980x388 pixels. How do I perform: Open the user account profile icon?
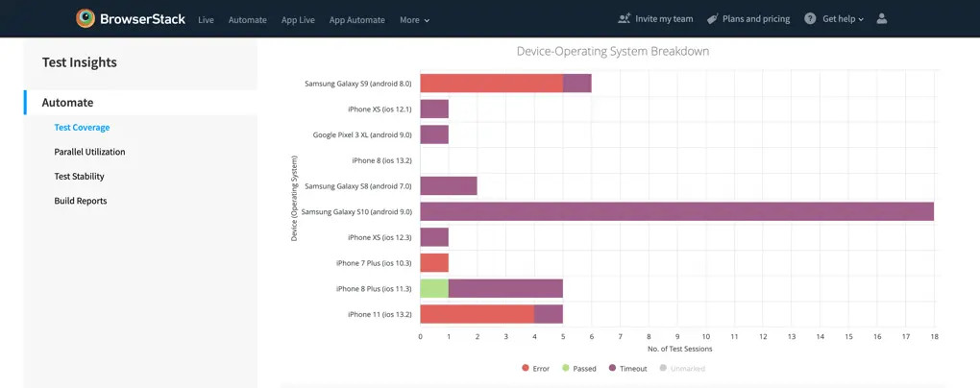pyautogui.click(x=882, y=19)
